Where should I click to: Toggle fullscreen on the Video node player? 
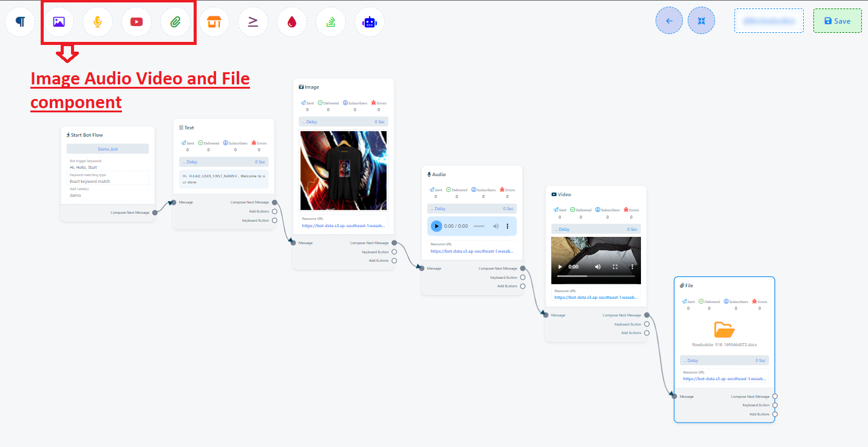coord(615,267)
